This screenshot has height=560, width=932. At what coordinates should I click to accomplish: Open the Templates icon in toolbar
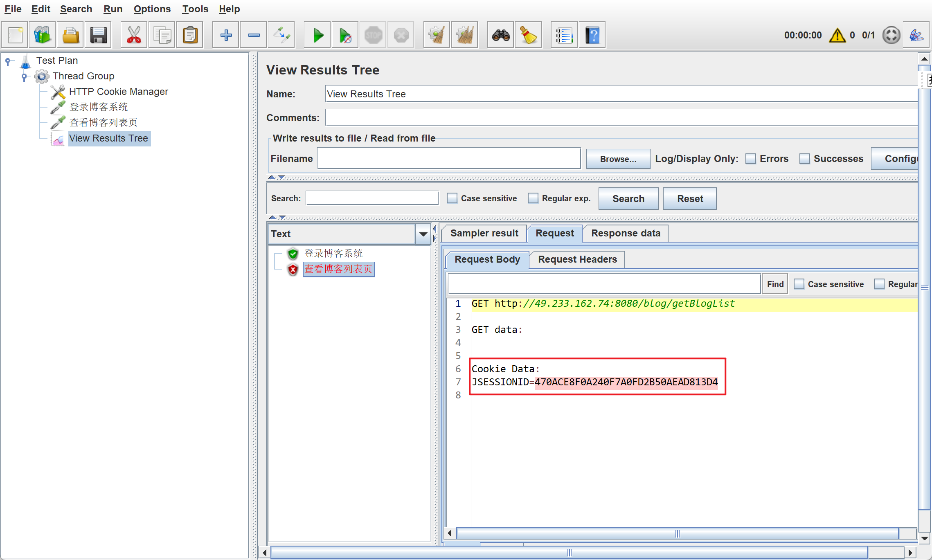coord(42,35)
